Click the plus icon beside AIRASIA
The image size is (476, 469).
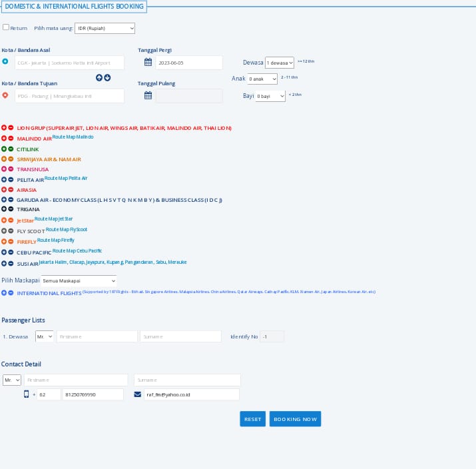4,190
